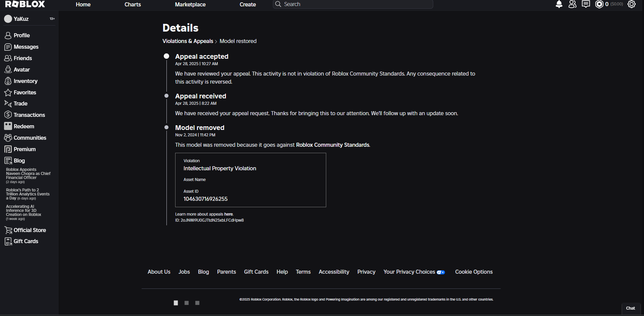Open Inventory in the sidebar

(21, 81)
